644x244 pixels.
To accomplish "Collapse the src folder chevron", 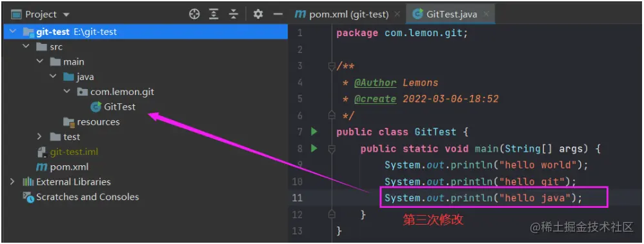I will coord(26,46).
